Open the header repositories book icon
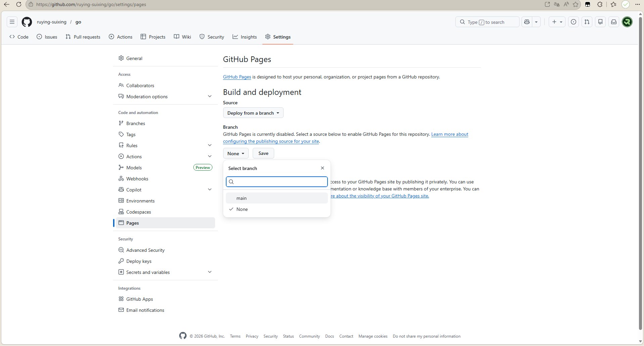This screenshot has width=644, height=346. coord(600,22)
